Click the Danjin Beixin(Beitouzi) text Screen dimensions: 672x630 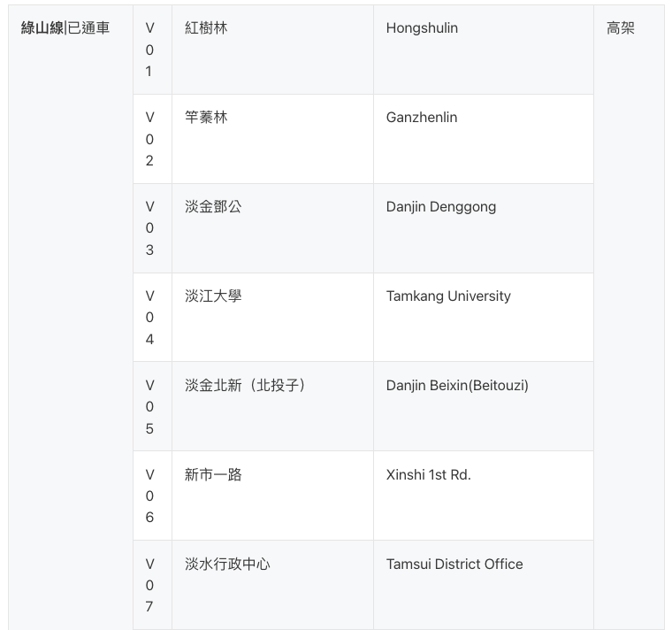pyautogui.click(x=457, y=386)
